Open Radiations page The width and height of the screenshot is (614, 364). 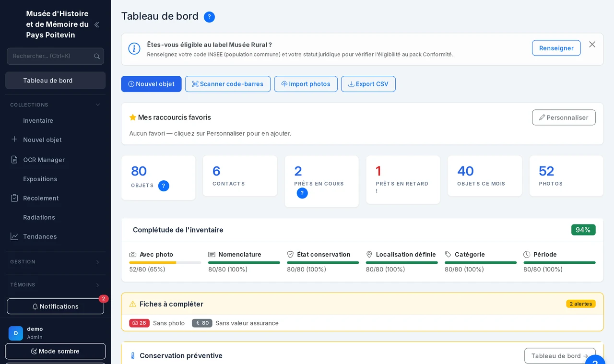[55, 217]
